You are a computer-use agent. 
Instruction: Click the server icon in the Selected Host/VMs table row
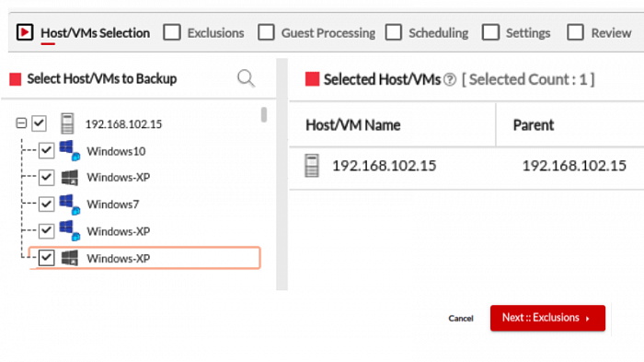[x=312, y=166]
